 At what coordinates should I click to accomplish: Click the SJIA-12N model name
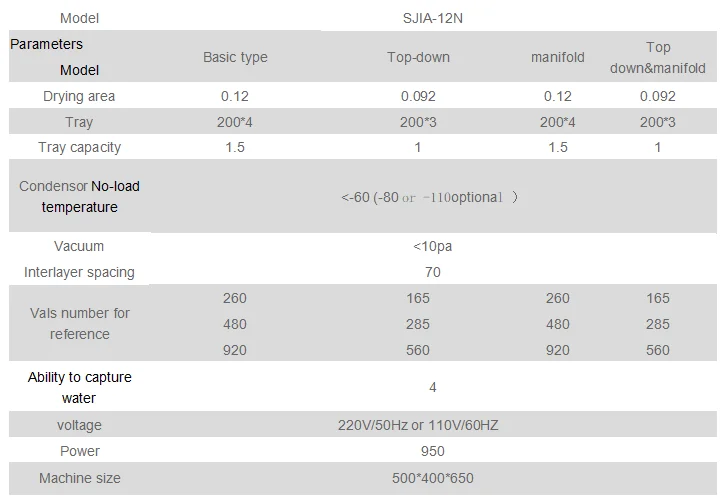pos(418,18)
